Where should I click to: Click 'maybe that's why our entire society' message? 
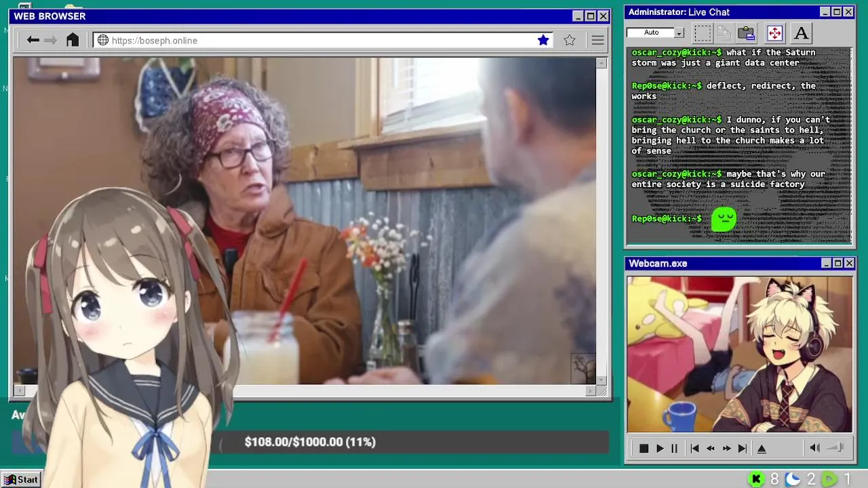(728, 179)
